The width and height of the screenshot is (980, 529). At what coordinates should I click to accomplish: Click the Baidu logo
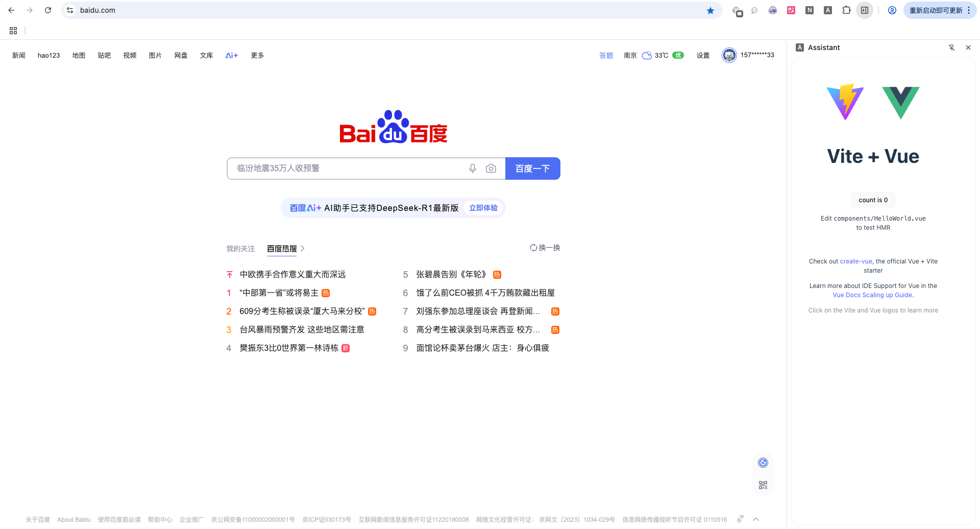tap(394, 127)
